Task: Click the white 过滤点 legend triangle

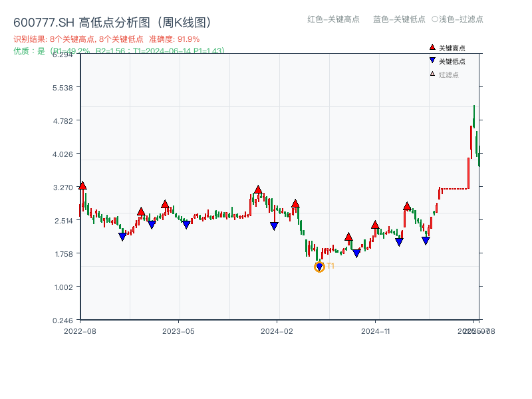Action: [x=432, y=74]
